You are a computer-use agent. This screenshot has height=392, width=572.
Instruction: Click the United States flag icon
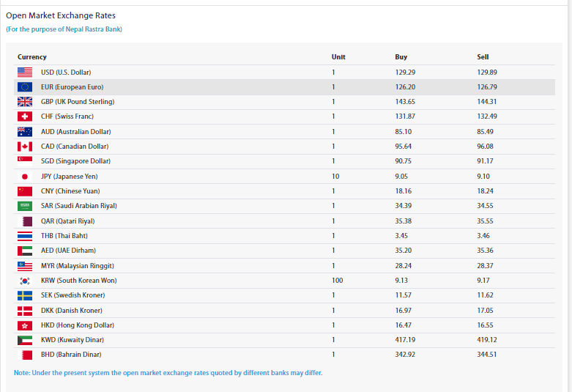25,72
